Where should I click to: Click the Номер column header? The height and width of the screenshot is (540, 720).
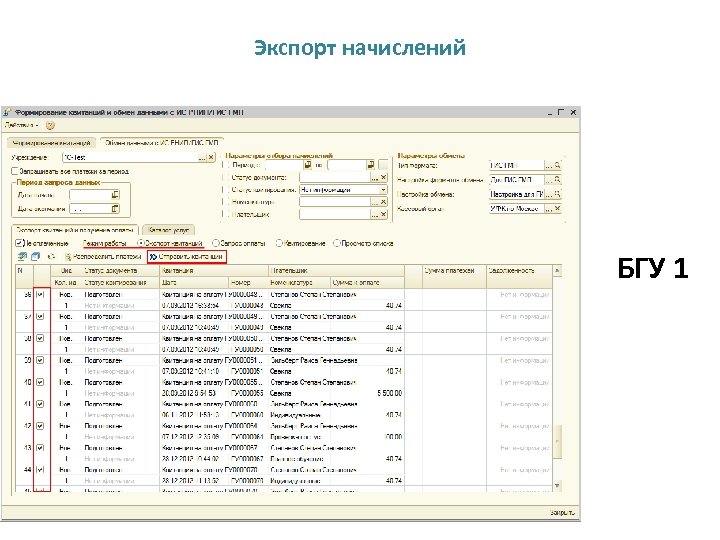tap(248, 282)
